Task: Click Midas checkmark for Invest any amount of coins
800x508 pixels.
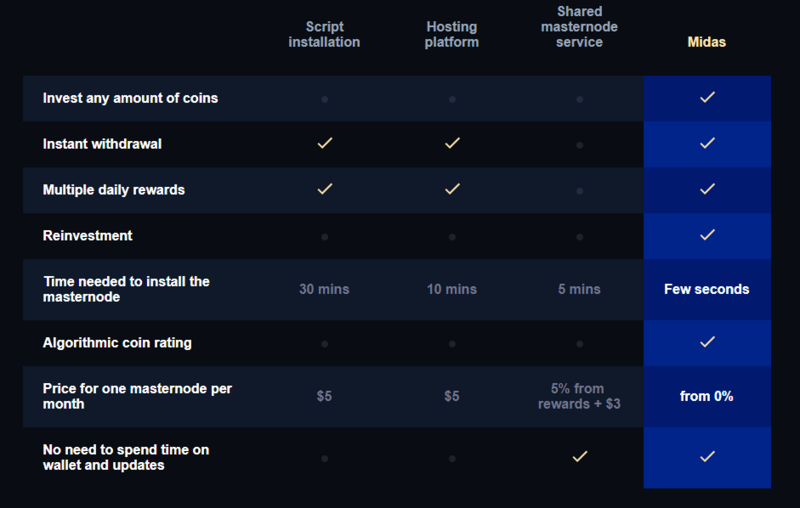Action: point(707,97)
